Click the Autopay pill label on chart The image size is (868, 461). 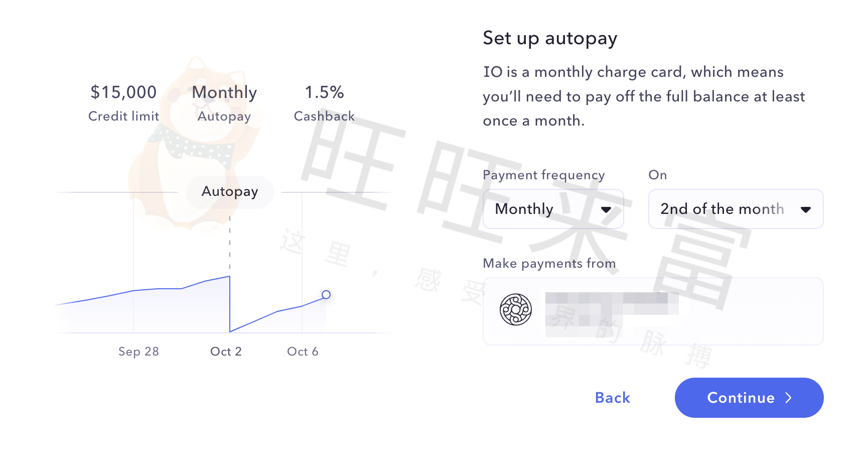coord(230,192)
